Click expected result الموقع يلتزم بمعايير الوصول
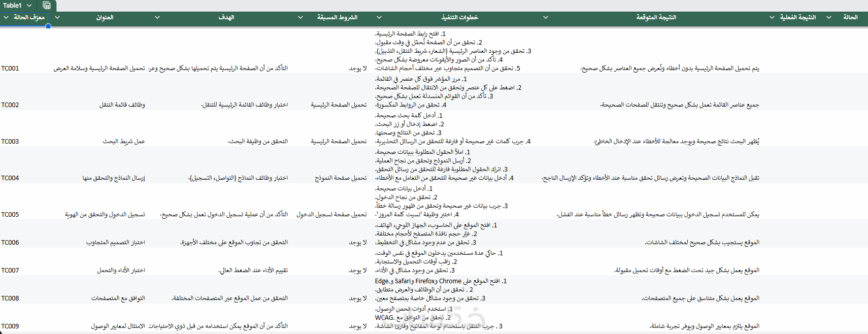 704,326
